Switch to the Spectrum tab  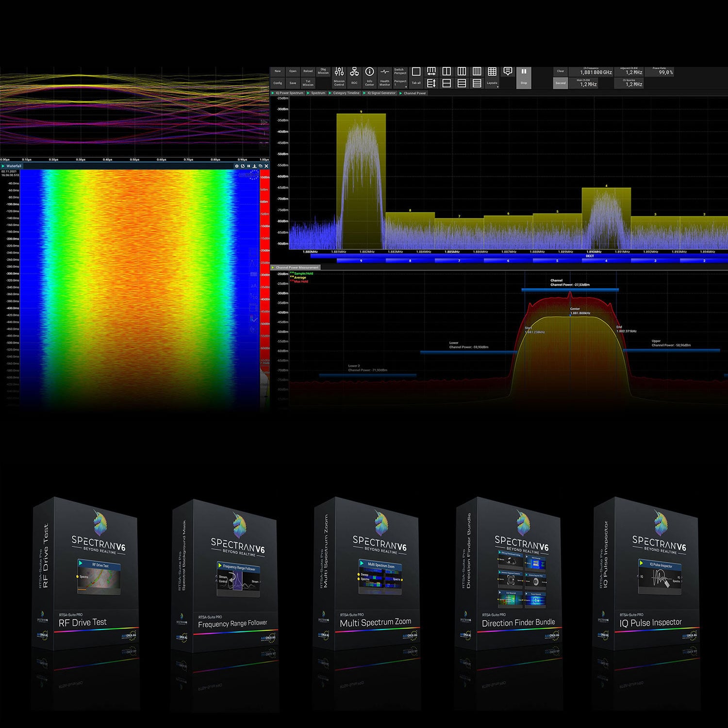point(318,93)
